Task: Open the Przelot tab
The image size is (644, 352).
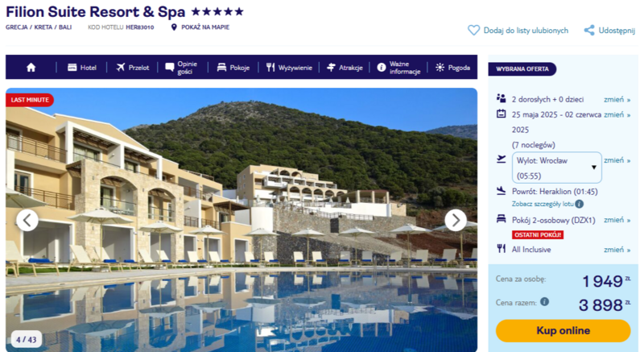Action: [x=132, y=68]
